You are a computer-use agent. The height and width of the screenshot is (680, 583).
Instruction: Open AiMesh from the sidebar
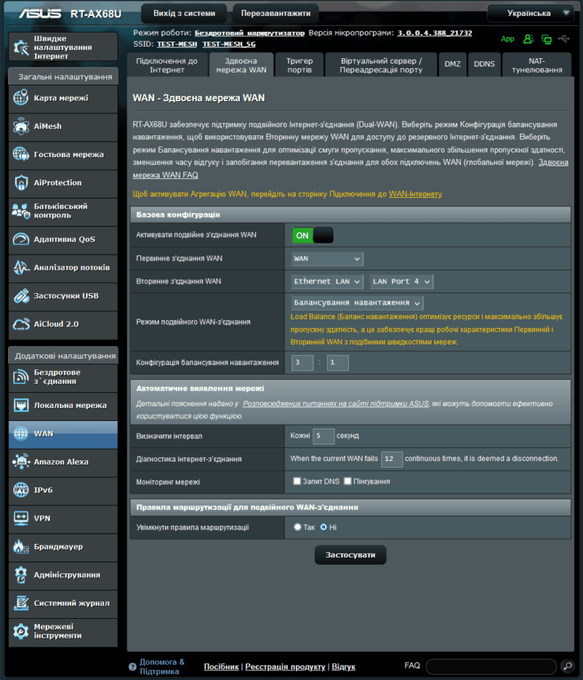point(63,127)
